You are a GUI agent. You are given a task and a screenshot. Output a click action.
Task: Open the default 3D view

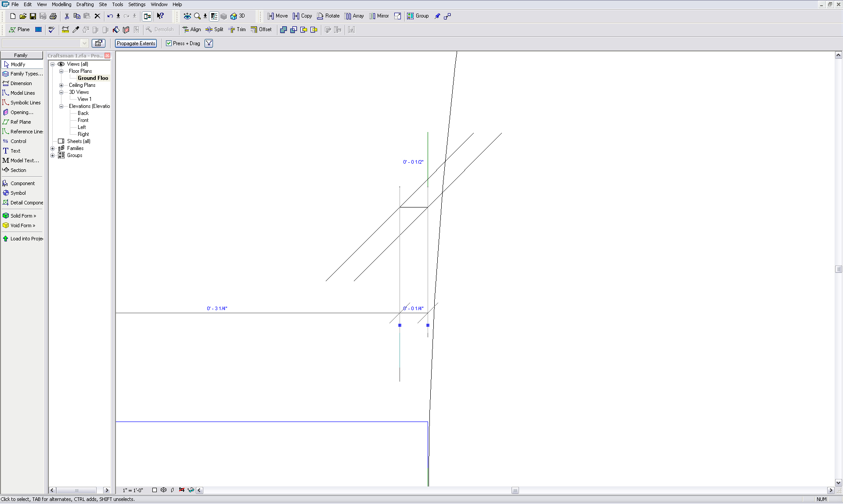click(x=237, y=16)
